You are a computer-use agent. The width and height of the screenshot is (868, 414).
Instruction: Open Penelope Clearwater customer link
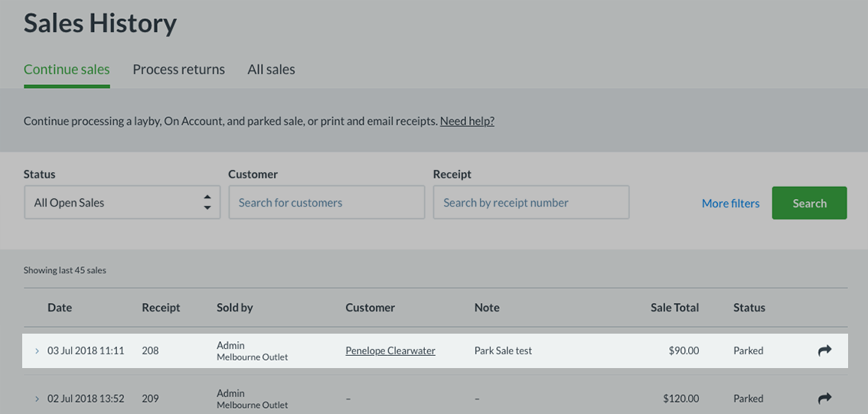click(390, 350)
